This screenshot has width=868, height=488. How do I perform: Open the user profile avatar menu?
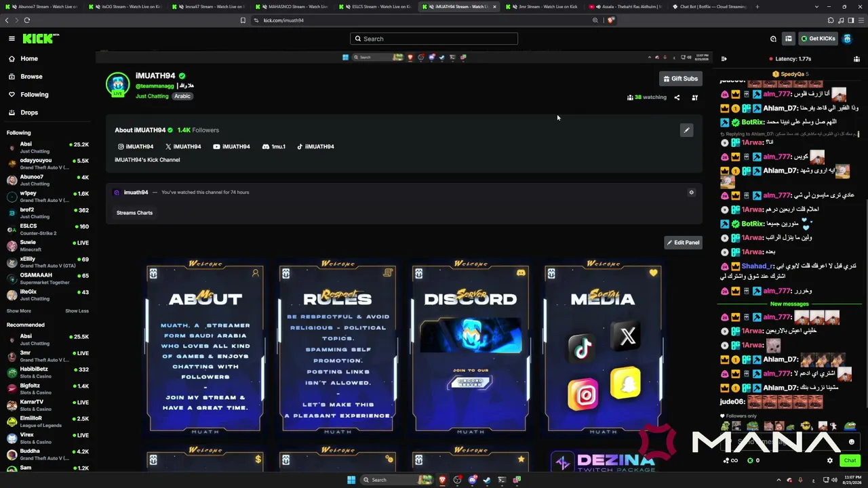pyautogui.click(x=847, y=39)
